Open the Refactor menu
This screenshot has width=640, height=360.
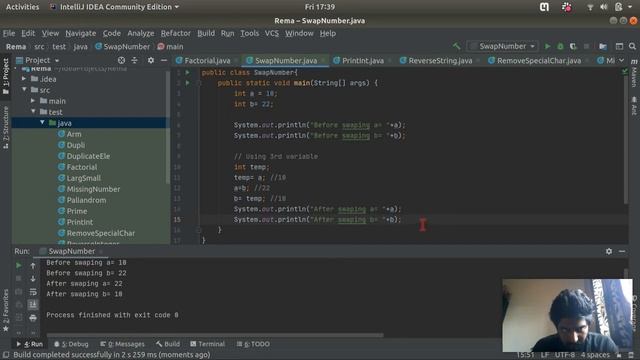[176, 33]
